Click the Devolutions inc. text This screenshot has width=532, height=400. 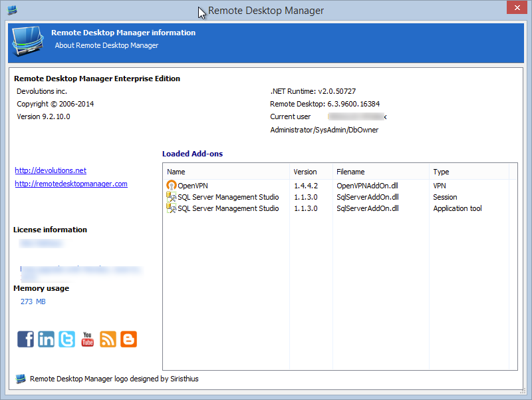[42, 91]
